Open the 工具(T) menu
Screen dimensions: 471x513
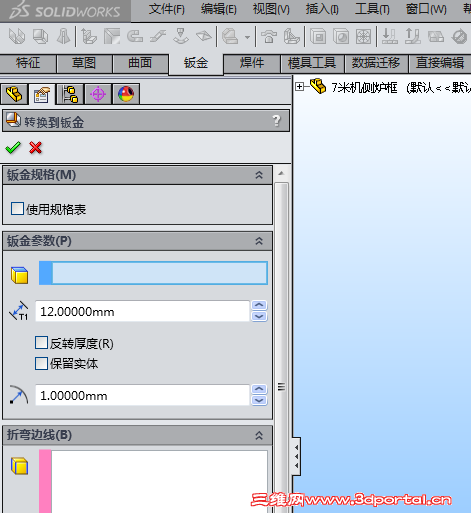372,9
